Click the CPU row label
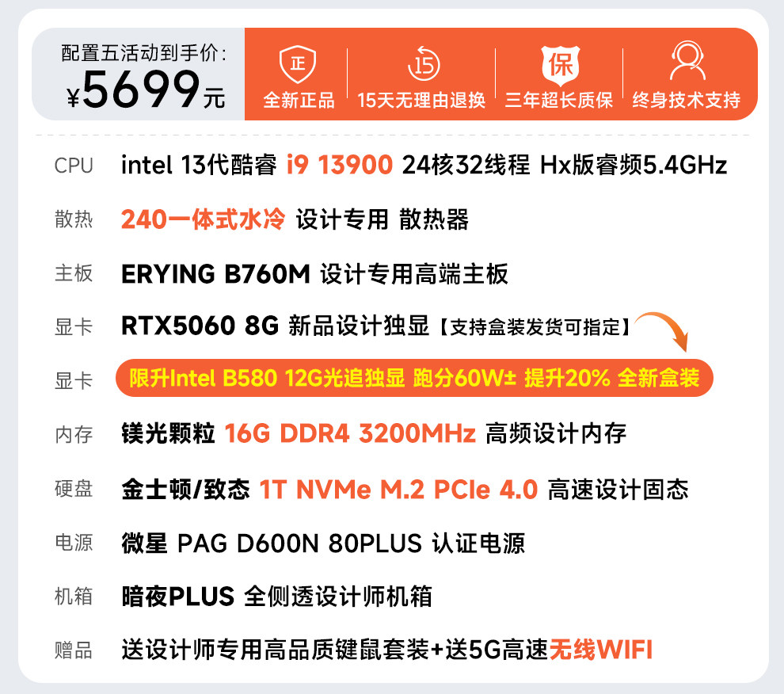784x694 pixels. pos(74,166)
